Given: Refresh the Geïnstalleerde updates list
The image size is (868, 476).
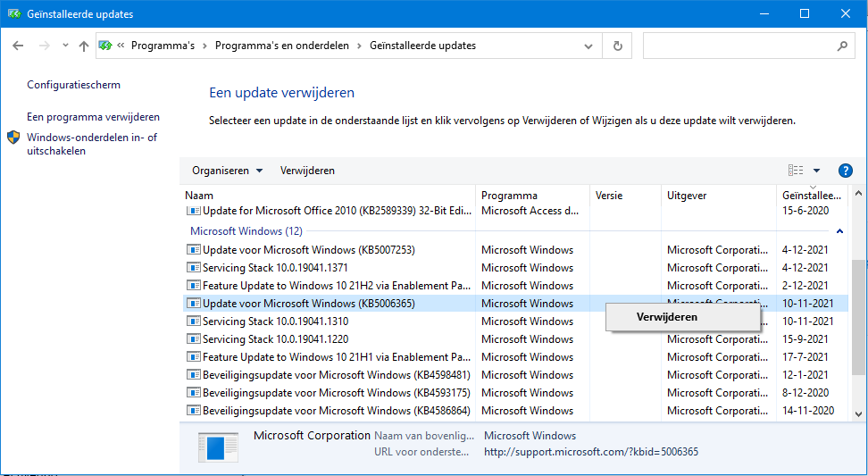Looking at the screenshot, I should coord(618,46).
